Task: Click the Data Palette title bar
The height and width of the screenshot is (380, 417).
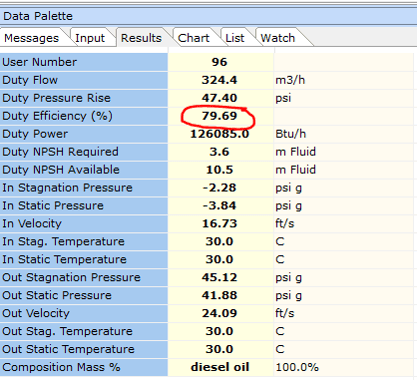Action: [208, 16]
